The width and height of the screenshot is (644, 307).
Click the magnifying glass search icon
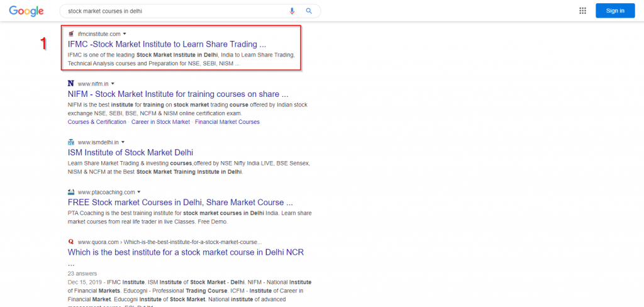pos(309,11)
